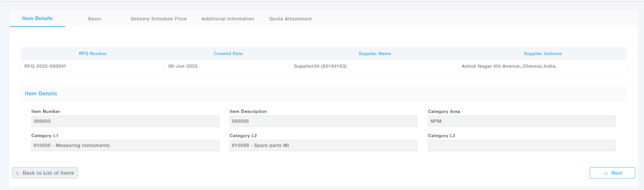Open the Quote Attachment tab
This screenshot has width=644, height=190.
point(290,19)
